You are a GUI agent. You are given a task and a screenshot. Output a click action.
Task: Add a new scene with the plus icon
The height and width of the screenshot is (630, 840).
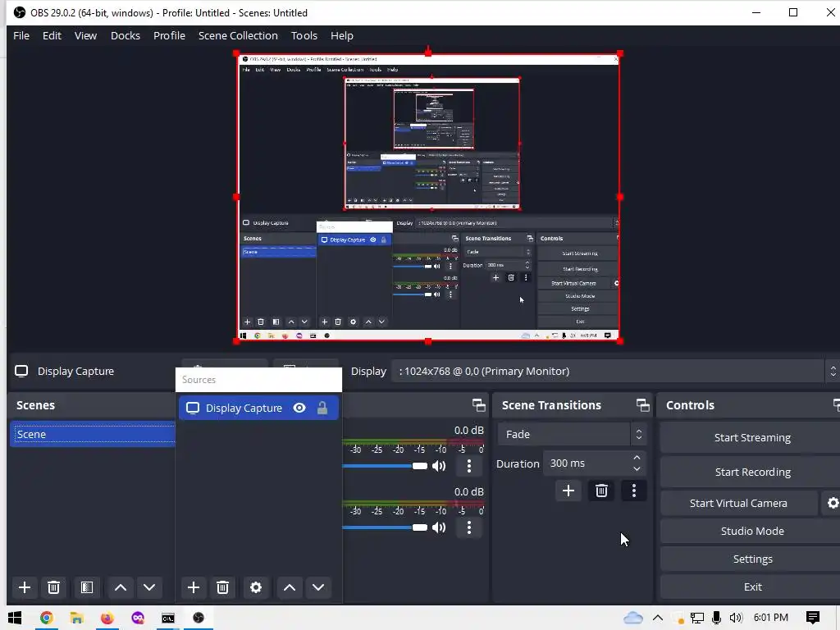point(24,587)
